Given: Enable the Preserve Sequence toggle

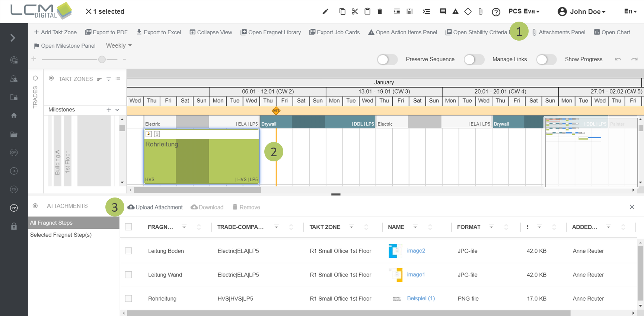Looking at the screenshot, I should tap(387, 60).
